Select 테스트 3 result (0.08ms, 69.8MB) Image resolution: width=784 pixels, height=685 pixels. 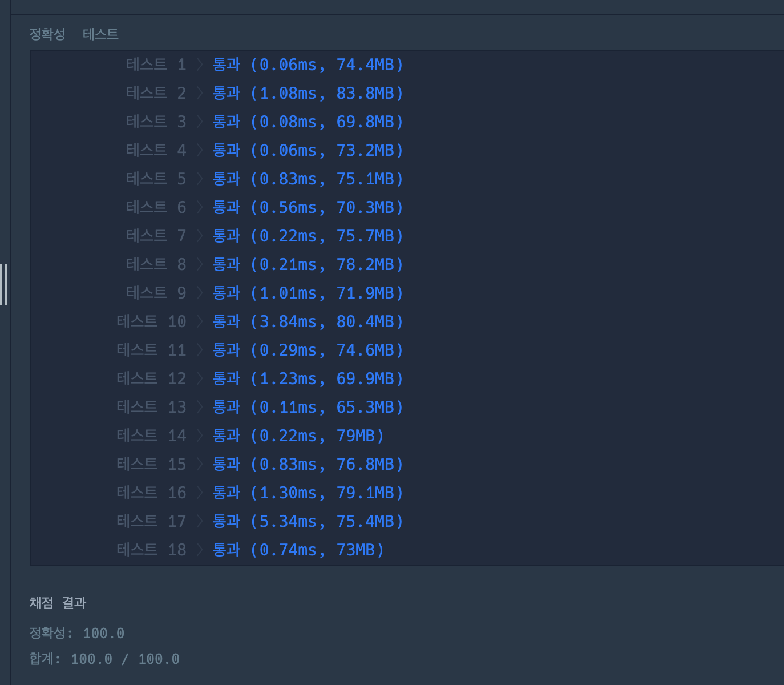tap(308, 122)
